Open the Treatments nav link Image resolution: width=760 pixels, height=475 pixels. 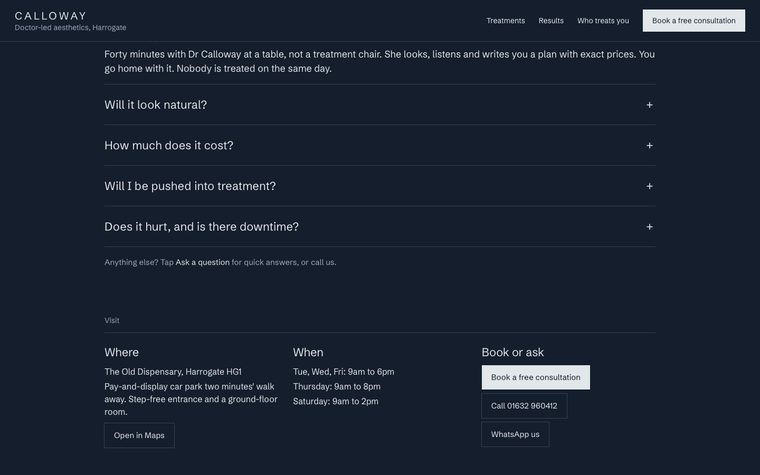pos(506,21)
